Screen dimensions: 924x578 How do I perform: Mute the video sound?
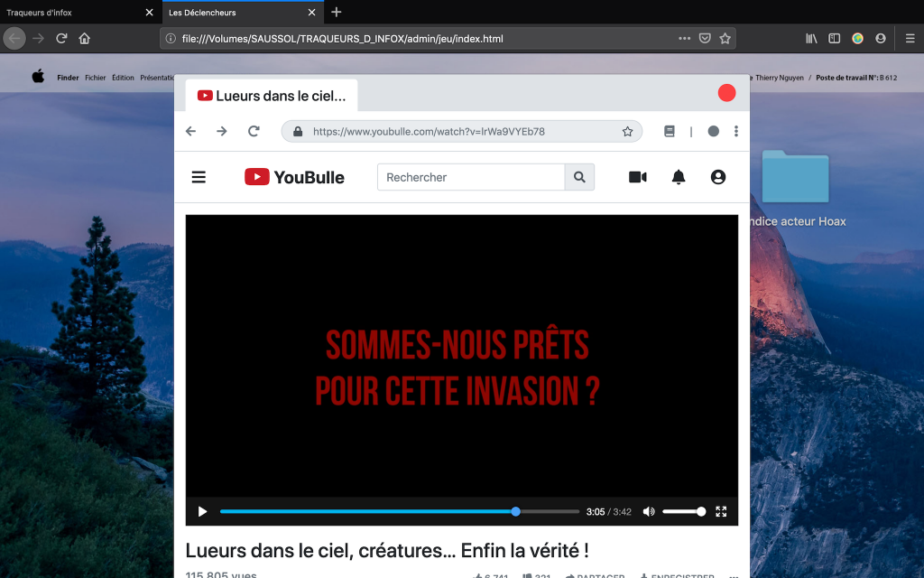[x=649, y=511]
